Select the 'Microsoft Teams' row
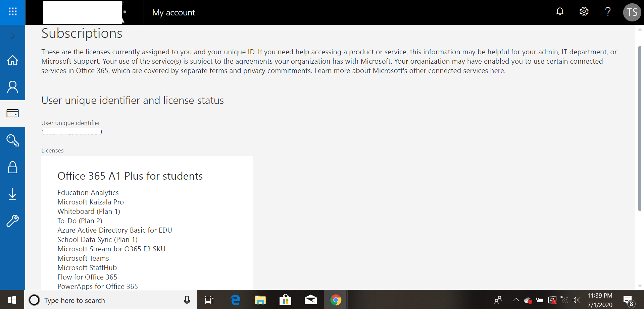The image size is (644, 309). pyautogui.click(x=83, y=258)
